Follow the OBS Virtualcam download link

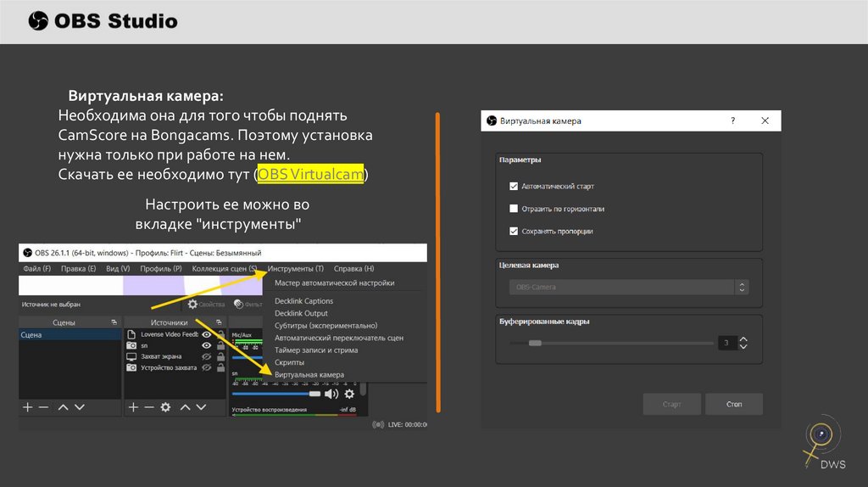tap(311, 174)
